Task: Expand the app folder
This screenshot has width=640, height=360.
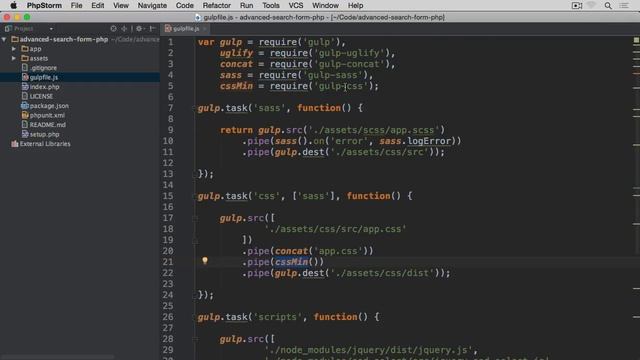Action: 14,49
